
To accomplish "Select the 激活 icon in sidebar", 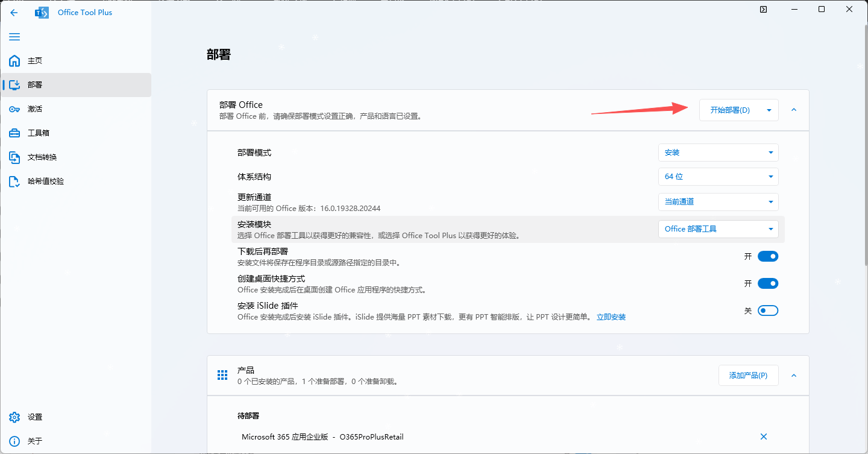I will [x=14, y=109].
